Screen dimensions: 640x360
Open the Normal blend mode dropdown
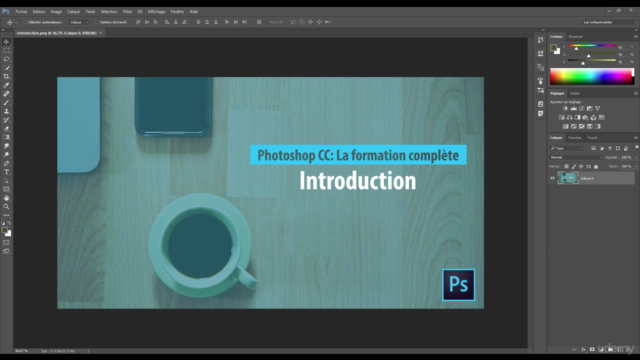576,157
